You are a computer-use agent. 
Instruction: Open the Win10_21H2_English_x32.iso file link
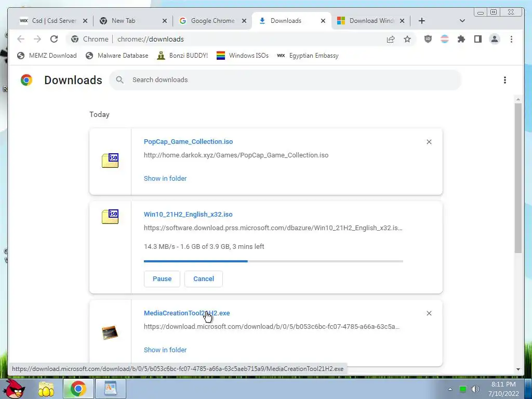(188, 215)
